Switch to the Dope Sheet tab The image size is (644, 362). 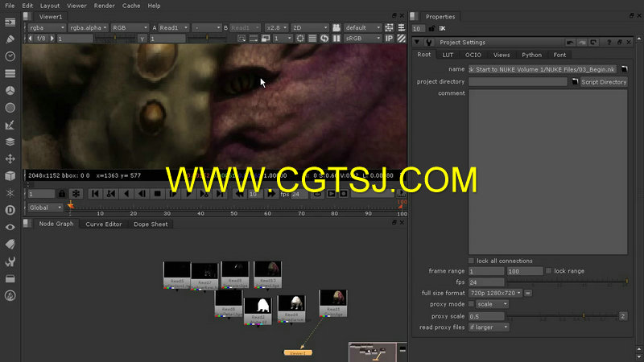coord(151,224)
